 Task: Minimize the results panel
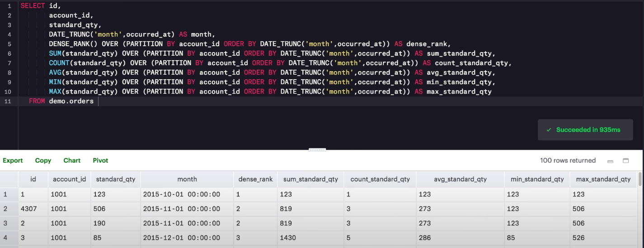click(610, 161)
